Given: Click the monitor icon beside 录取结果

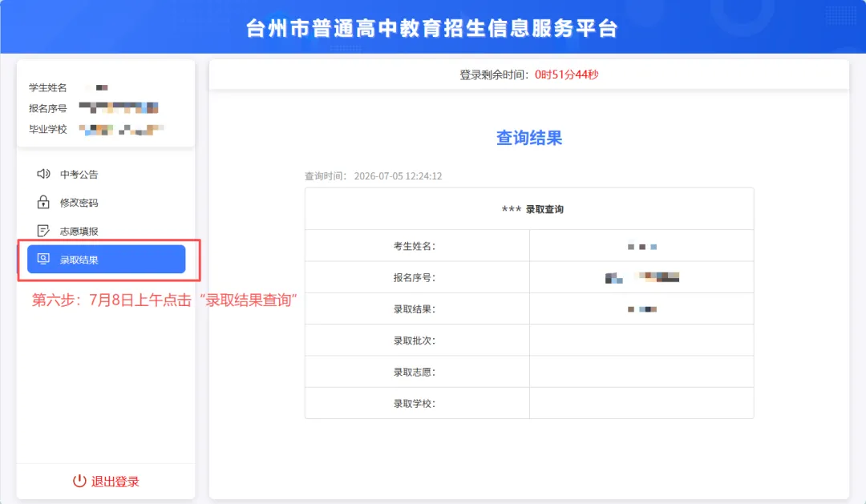Looking at the screenshot, I should point(43,259).
